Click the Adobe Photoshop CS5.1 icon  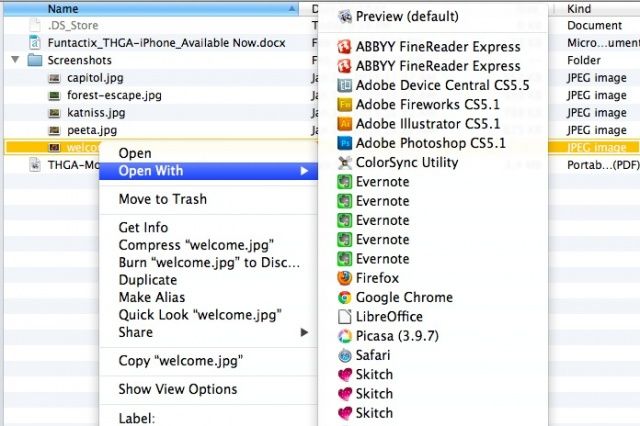(x=344, y=143)
